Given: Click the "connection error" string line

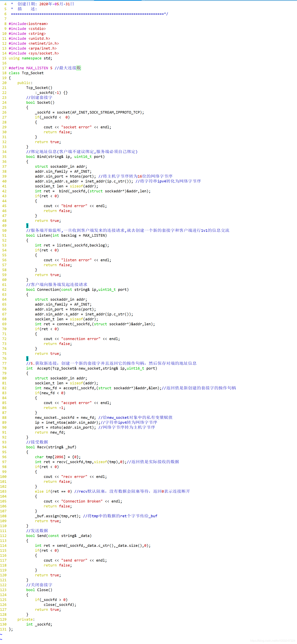Looking at the screenshot, I should point(82,339).
